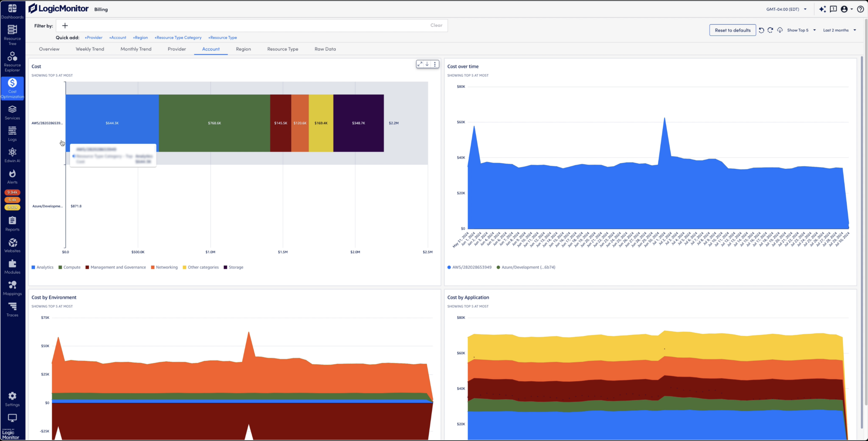The width and height of the screenshot is (868, 441).
Task: Expand the Cost widget to full screen
Action: pos(420,64)
